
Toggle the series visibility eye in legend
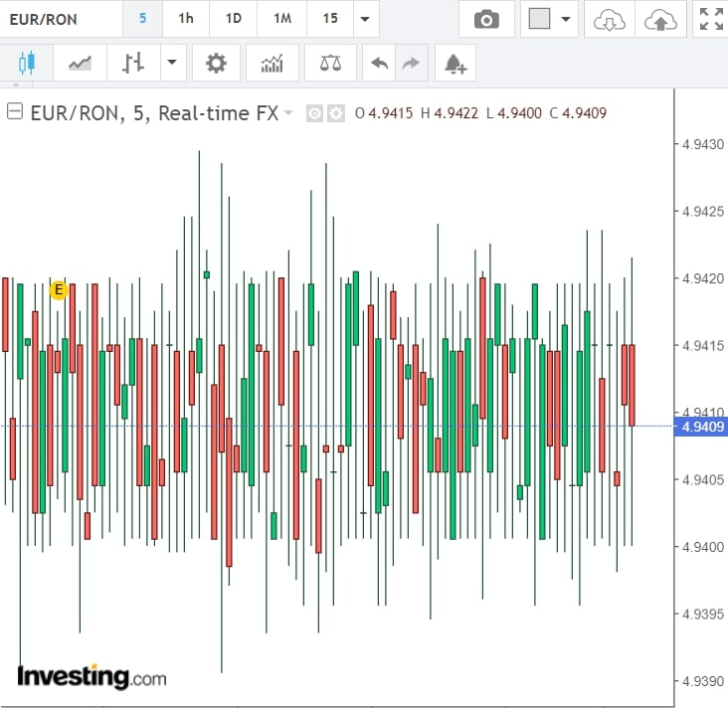314,113
